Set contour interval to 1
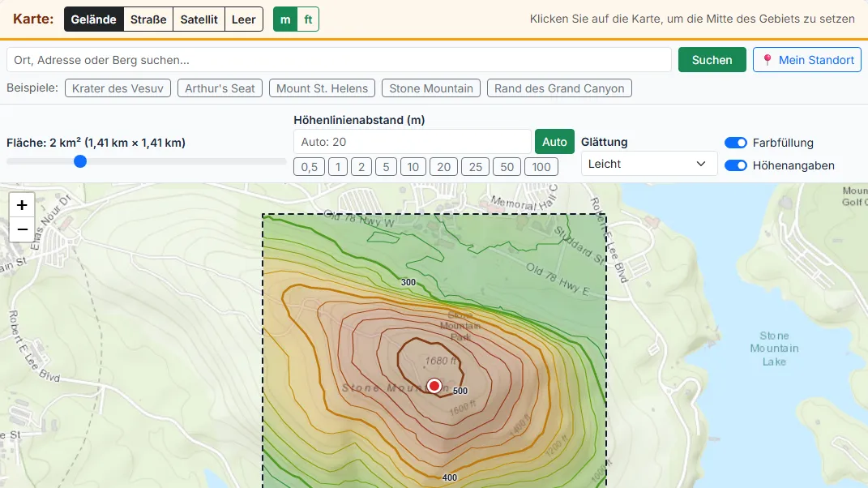This screenshot has width=868, height=488. pos(338,167)
